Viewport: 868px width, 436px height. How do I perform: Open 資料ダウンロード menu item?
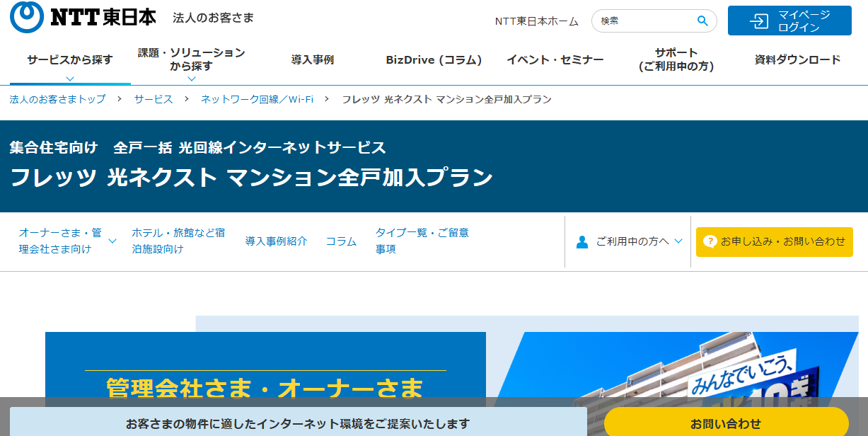pos(798,60)
